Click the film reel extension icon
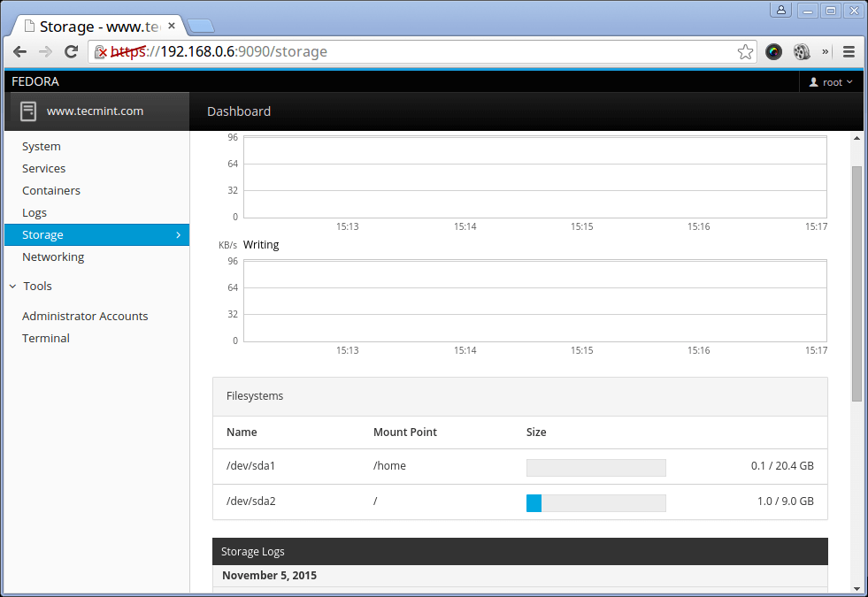This screenshot has width=868, height=597. [802, 51]
